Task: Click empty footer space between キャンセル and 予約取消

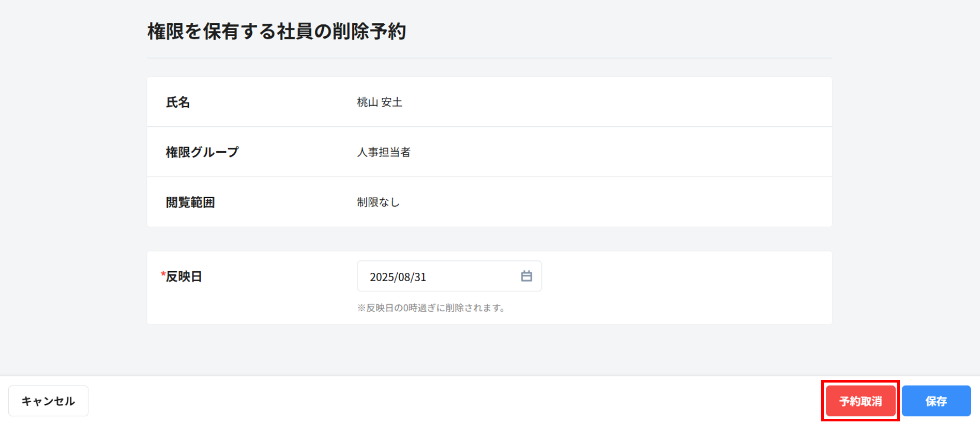Action: 455,401
